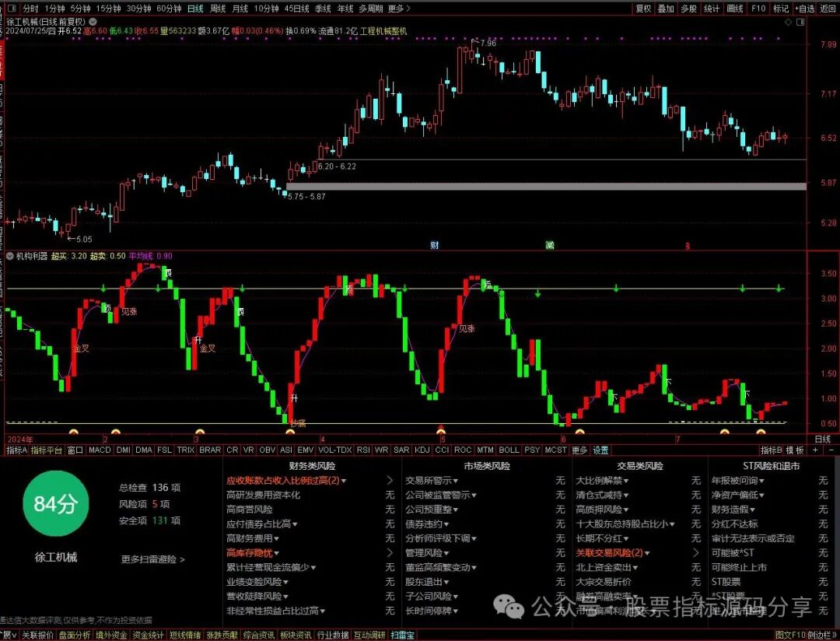
Task: Select 周线 weekly period
Action: 218,9
